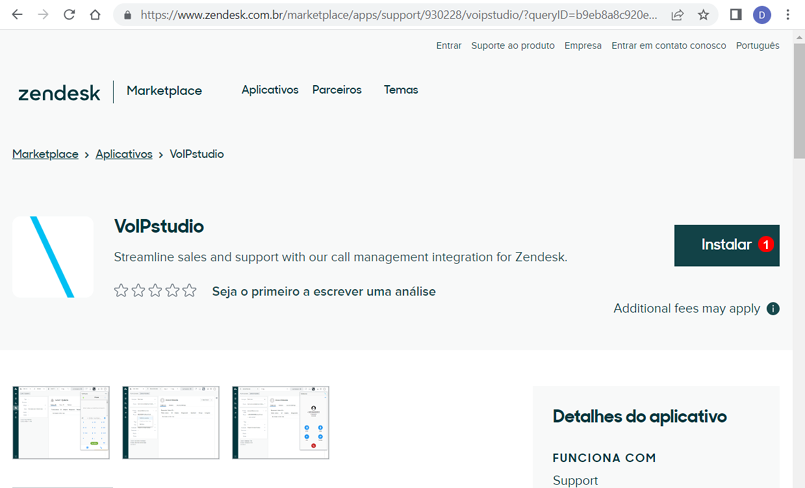Click the fourth rating star

(x=172, y=291)
